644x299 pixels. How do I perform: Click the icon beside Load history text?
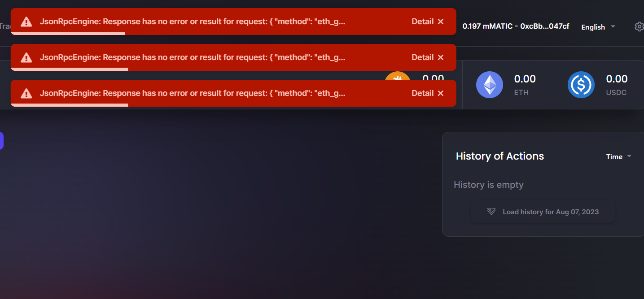coord(491,212)
